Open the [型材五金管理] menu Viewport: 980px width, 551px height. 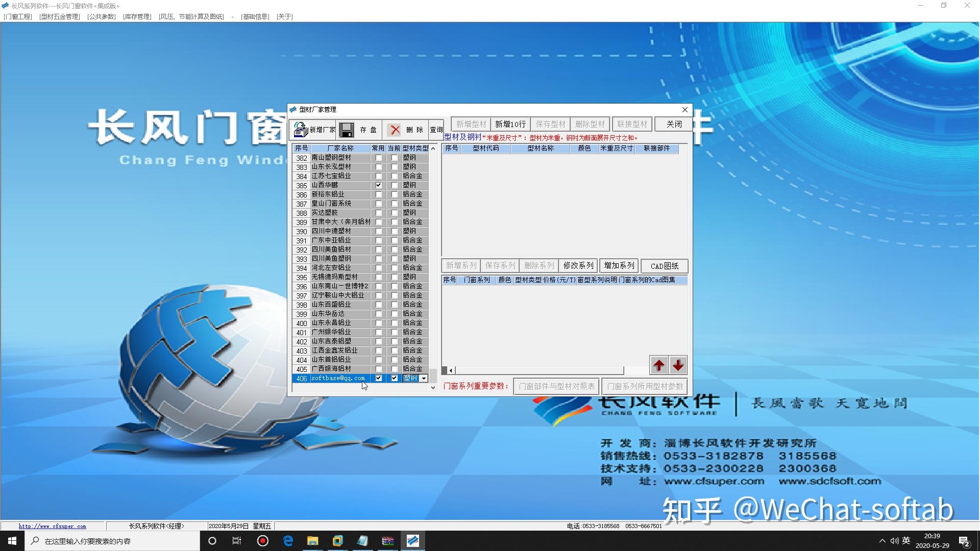tap(60, 16)
